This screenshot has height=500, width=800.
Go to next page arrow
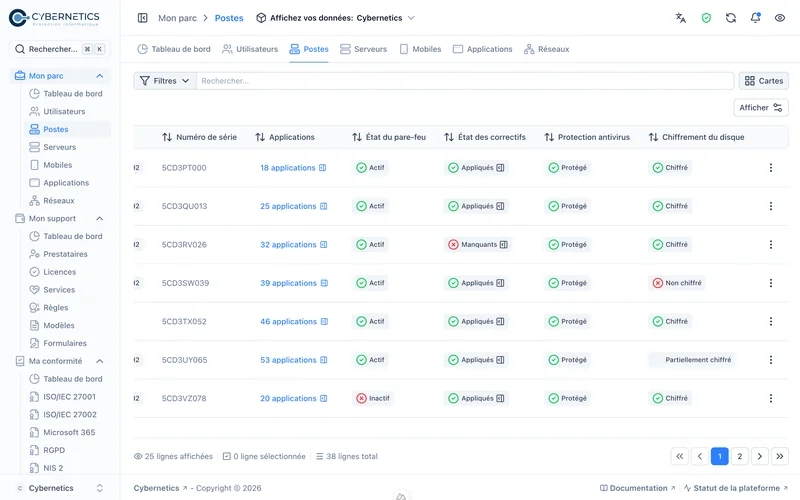pos(760,456)
